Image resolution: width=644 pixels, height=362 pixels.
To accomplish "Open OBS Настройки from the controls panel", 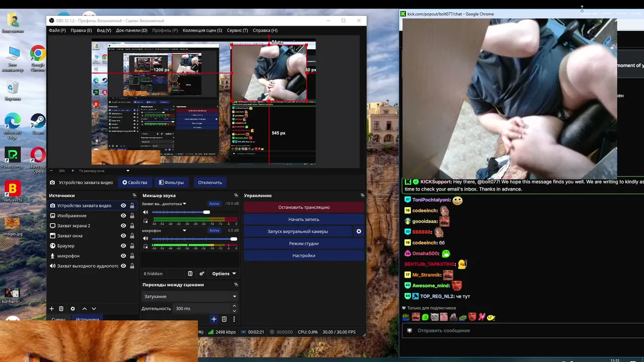I will [304, 255].
